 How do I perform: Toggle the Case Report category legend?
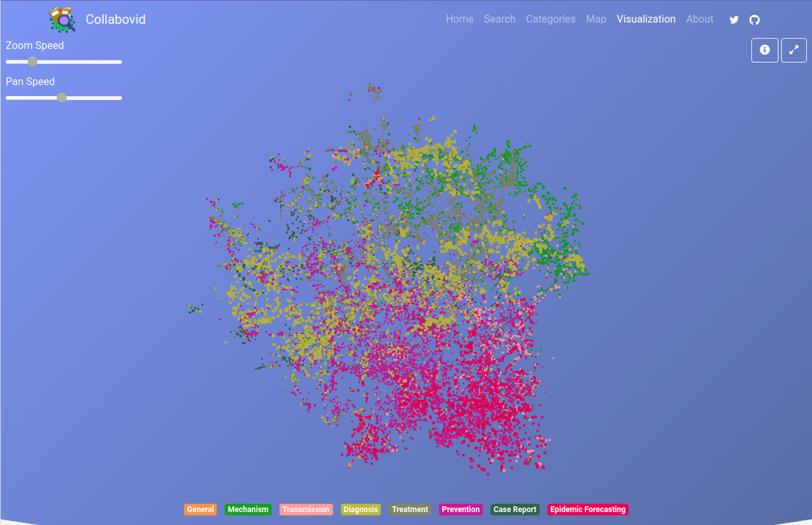(x=515, y=509)
